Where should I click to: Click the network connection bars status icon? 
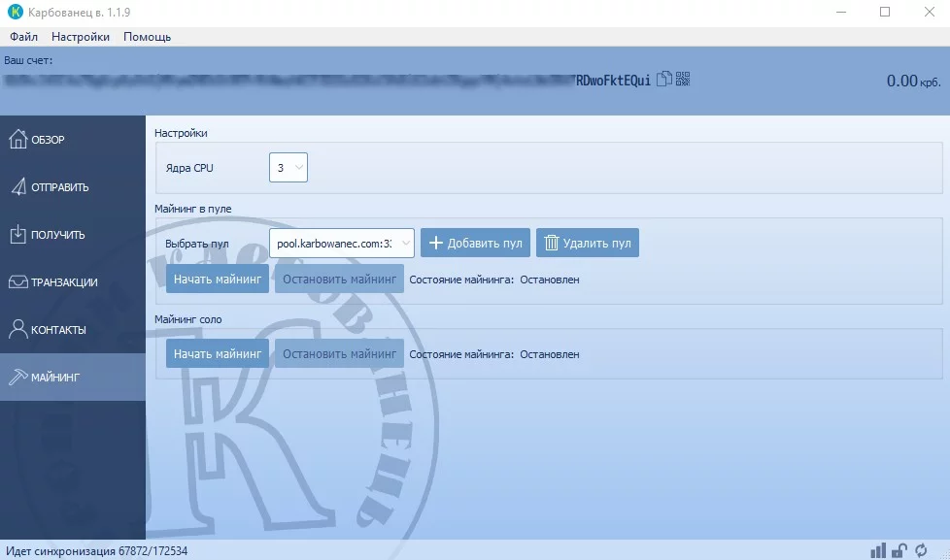click(878, 550)
